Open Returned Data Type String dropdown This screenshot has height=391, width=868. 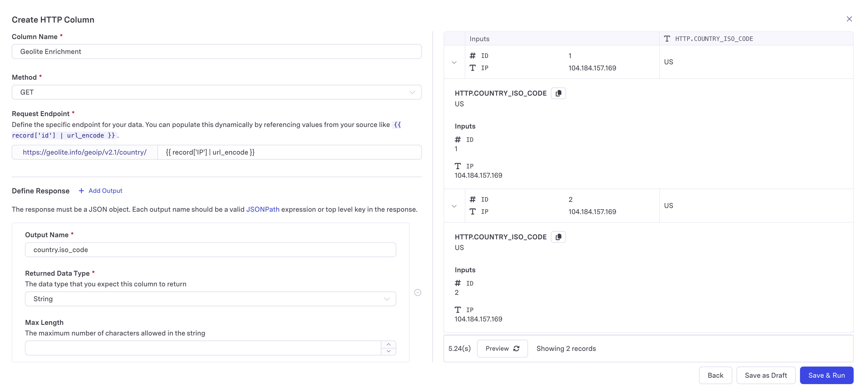click(x=210, y=299)
